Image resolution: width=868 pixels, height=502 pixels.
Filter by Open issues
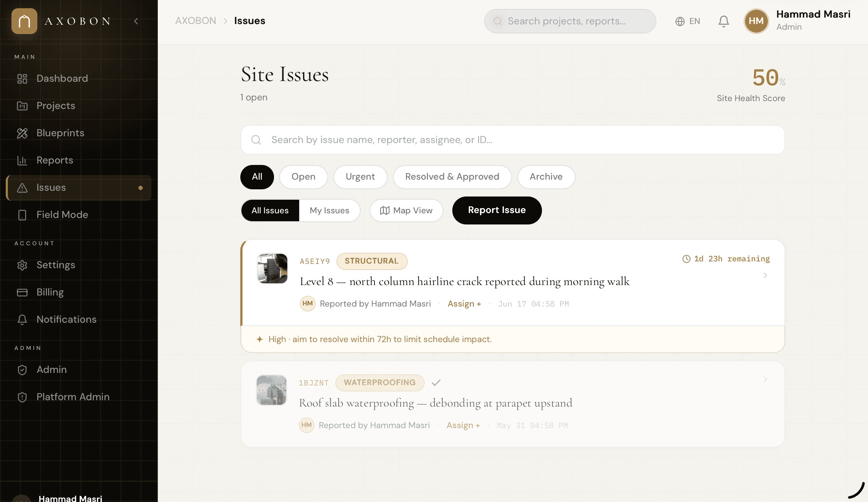[x=303, y=177]
